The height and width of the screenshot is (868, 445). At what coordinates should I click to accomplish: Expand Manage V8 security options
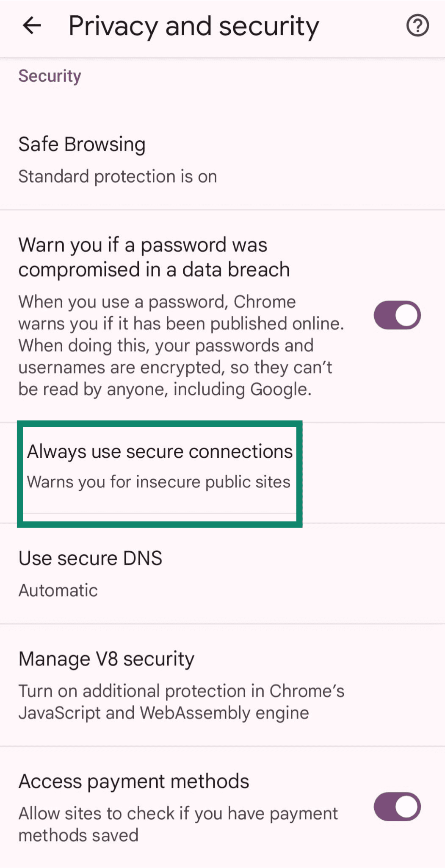pos(106,659)
